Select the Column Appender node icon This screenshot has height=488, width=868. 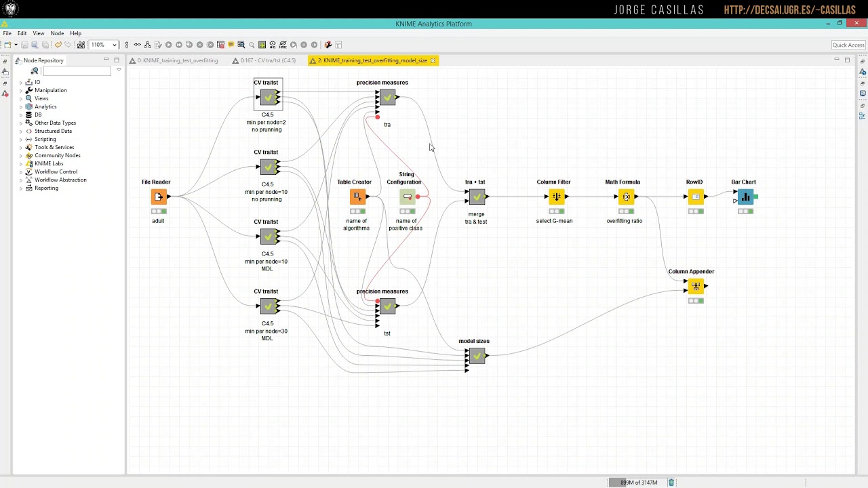696,286
